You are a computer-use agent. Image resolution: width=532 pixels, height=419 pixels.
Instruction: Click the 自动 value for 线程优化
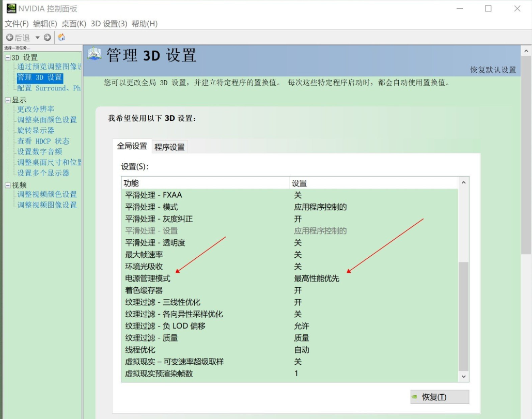(302, 350)
